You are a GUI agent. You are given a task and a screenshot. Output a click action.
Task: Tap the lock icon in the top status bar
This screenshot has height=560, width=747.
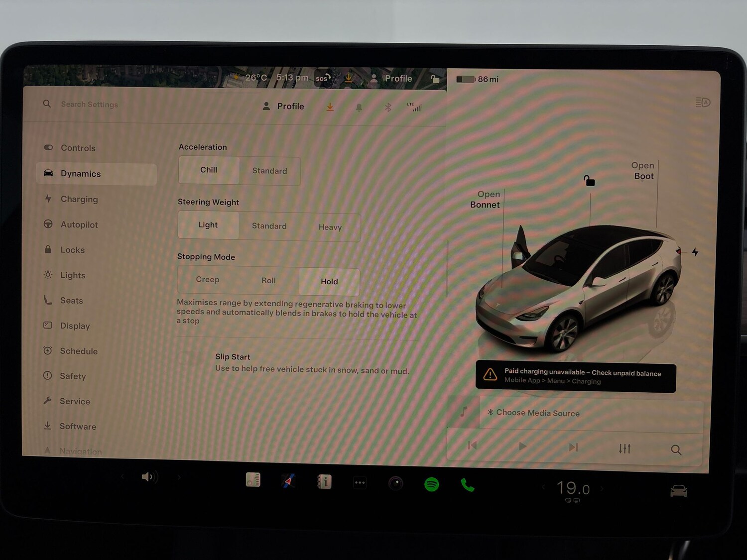[435, 79]
